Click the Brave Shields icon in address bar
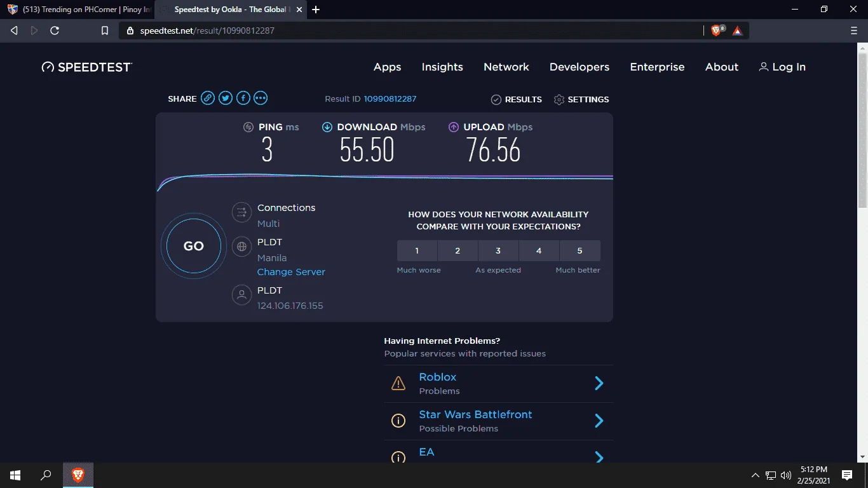 (x=717, y=30)
